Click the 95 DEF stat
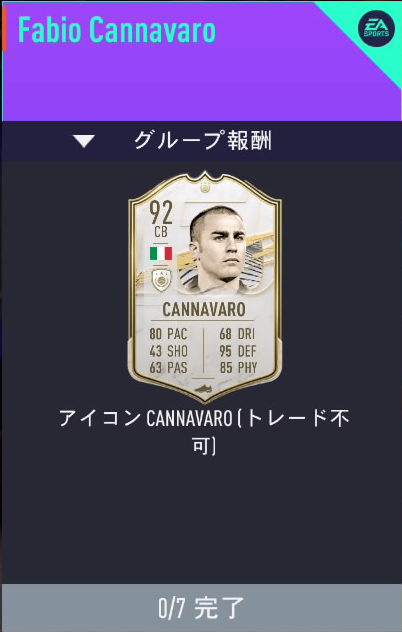This screenshot has width=402, height=632. pos(238,351)
